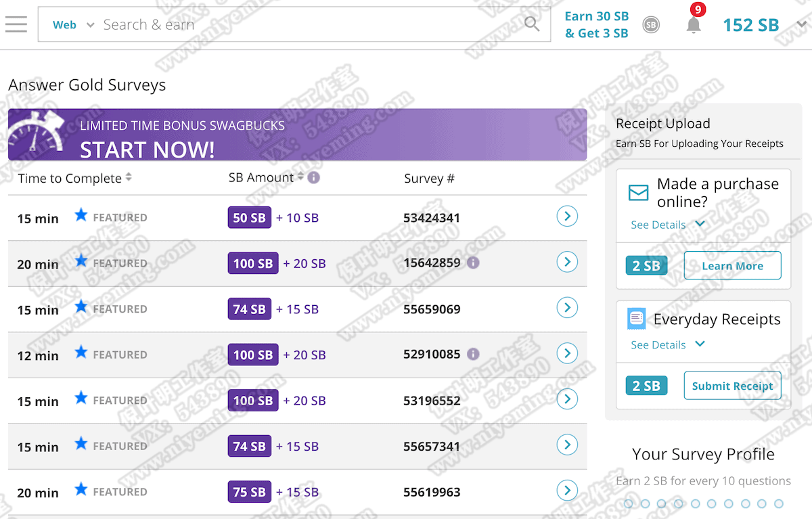Click the 50 SB badge for survey 53424341

click(250, 218)
